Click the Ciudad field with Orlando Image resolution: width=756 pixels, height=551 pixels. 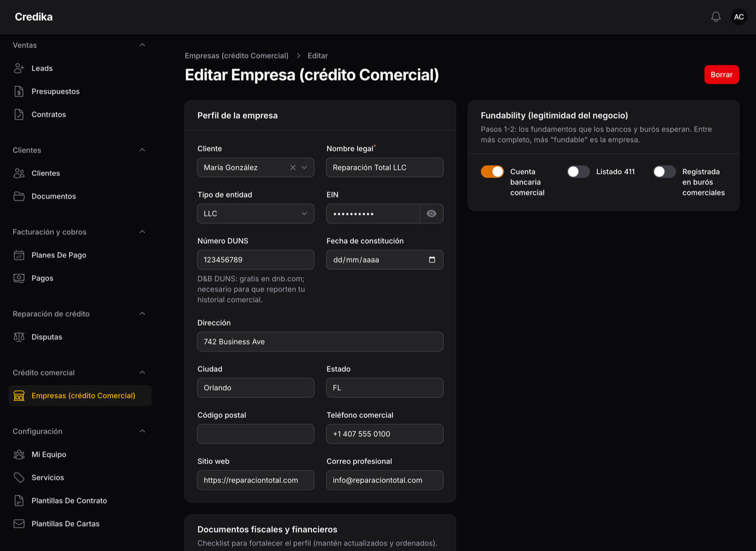point(256,388)
